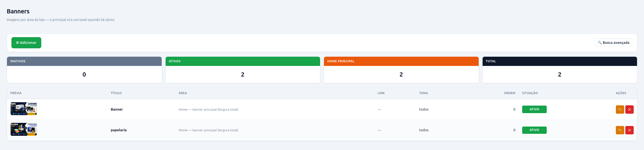Toggle the ATIVO status of Banner

[534, 109]
